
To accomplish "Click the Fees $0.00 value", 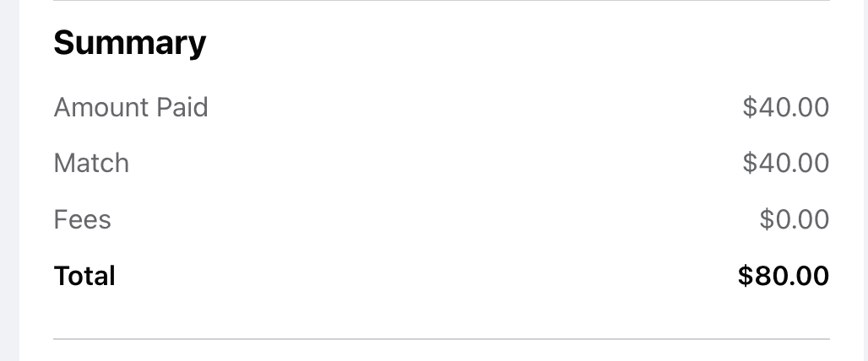I will coord(795,219).
